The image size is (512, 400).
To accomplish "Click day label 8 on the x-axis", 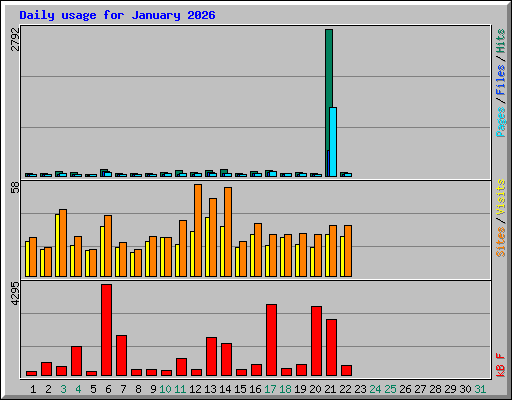I will click(138, 389).
